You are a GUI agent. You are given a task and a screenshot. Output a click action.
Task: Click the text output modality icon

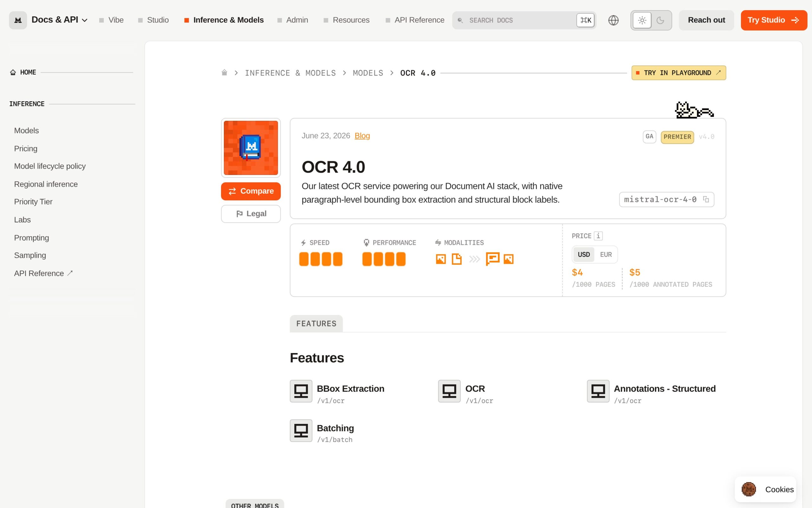coord(492,259)
